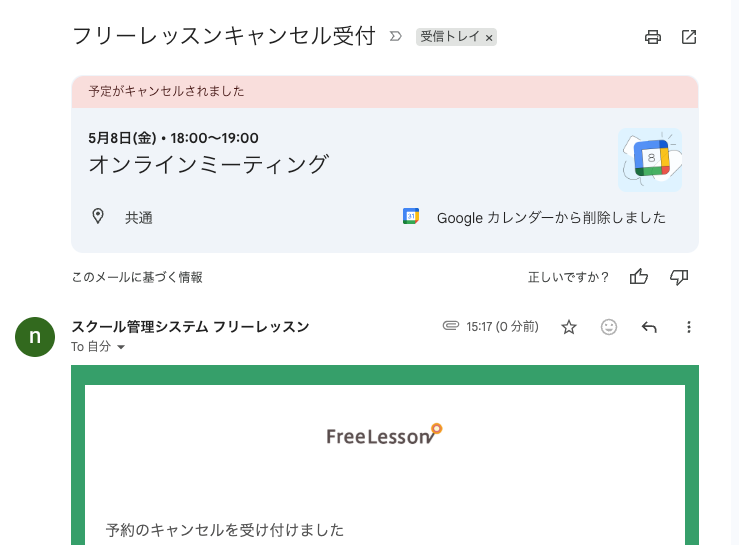The width and height of the screenshot is (739, 545).
Task: Click thumbs down for incorrect info
Action: pos(679,277)
